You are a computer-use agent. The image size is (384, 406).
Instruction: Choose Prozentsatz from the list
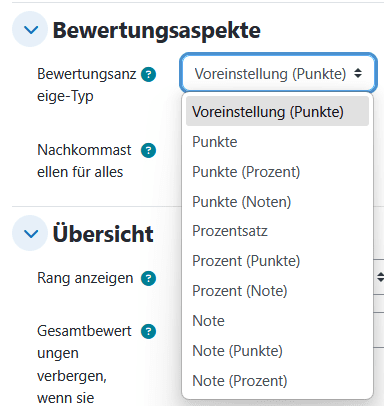[x=277, y=231]
